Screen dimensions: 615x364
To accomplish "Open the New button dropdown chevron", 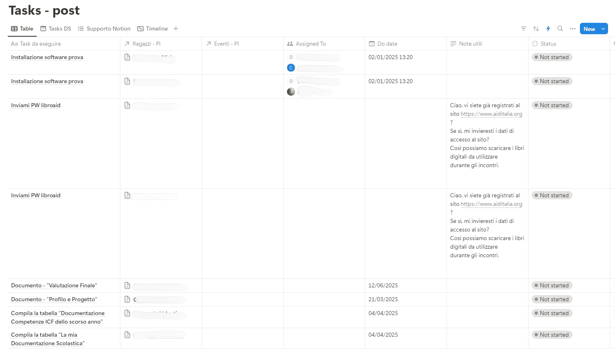I will tap(603, 29).
